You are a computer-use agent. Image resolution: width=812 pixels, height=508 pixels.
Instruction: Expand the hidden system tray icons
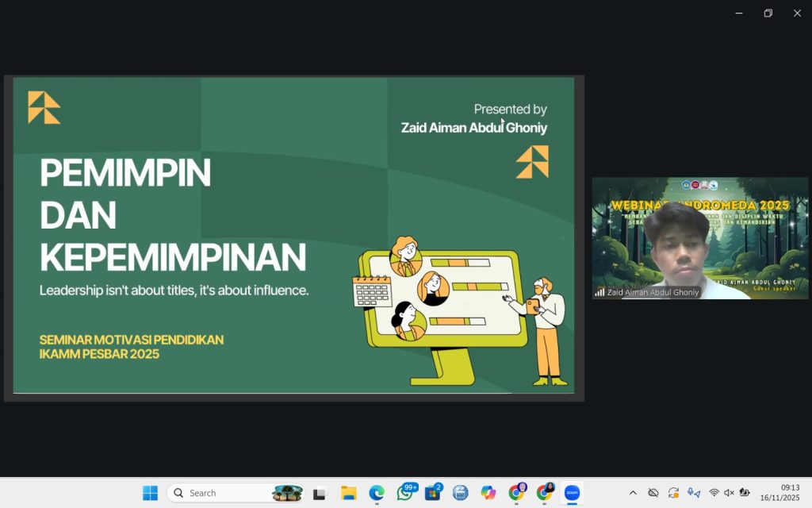click(x=633, y=493)
